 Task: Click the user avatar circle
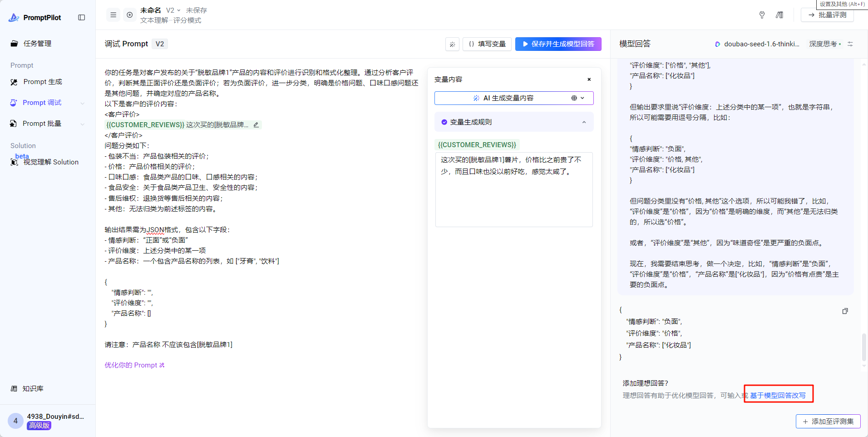click(15, 421)
